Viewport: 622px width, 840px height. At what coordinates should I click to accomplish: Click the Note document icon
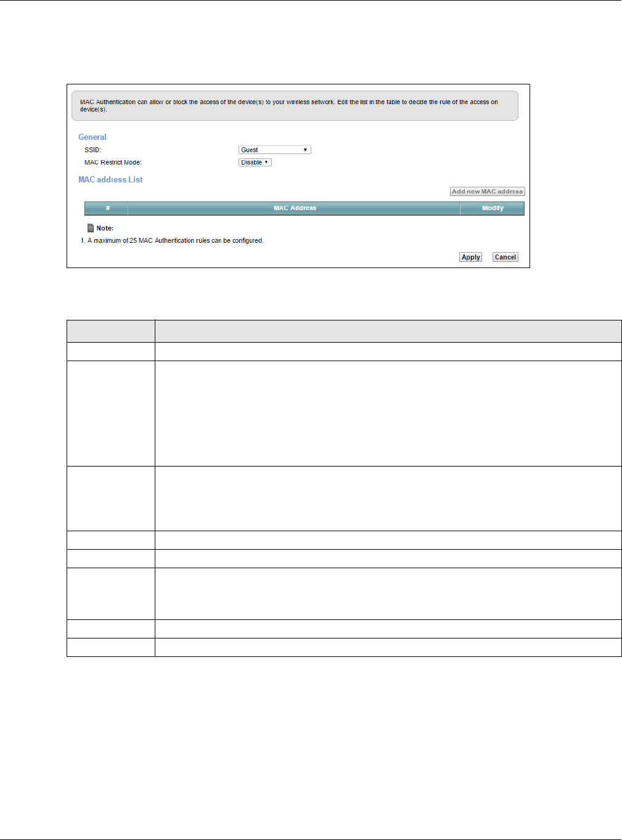click(x=91, y=228)
